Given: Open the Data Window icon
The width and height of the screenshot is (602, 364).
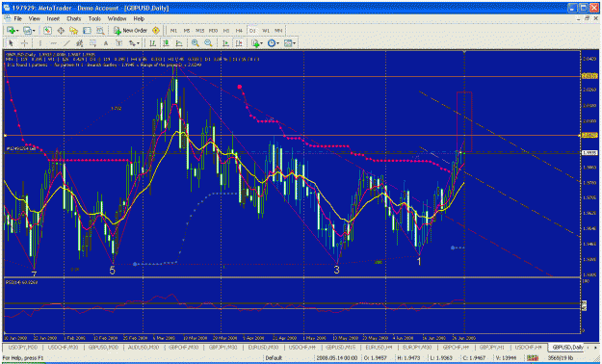Looking at the screenshot, I should coord(61,31).
